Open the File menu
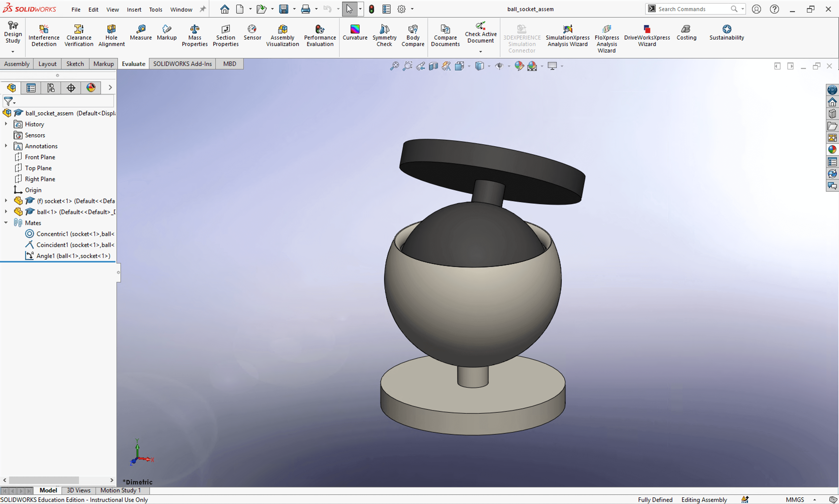 point(76,9)
